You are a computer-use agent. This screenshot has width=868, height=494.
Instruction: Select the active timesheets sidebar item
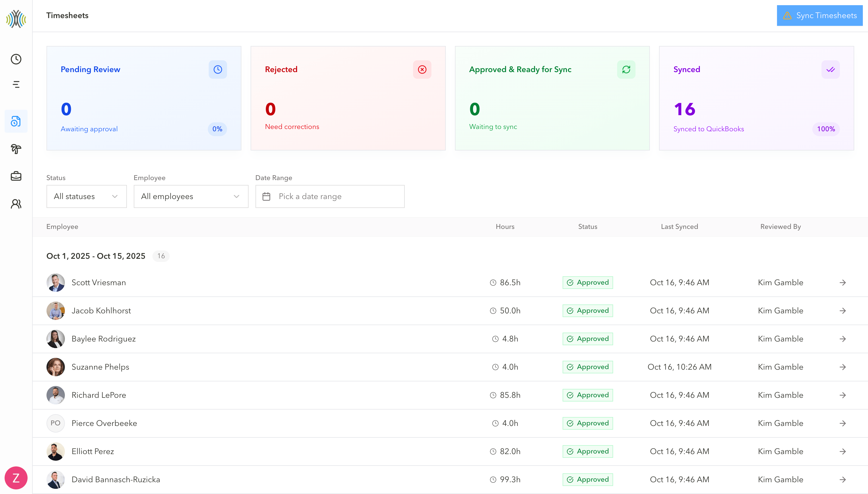pyautogui.click(x=16, y=121)
